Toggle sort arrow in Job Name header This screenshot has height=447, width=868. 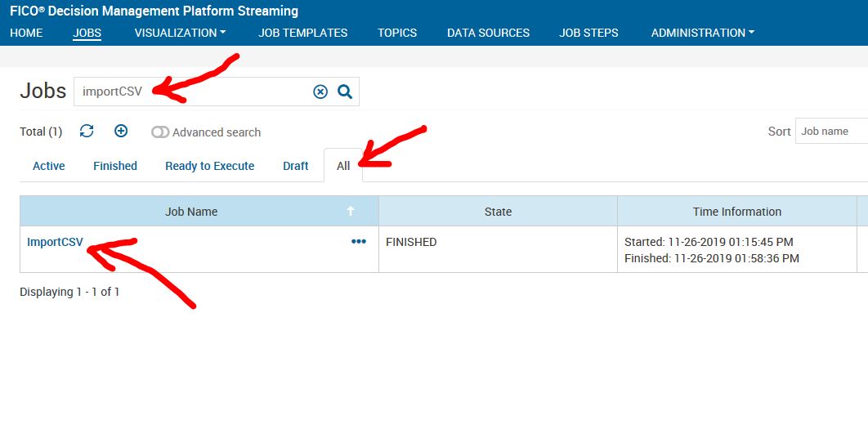pyautogui.click(x=351, y=212)
